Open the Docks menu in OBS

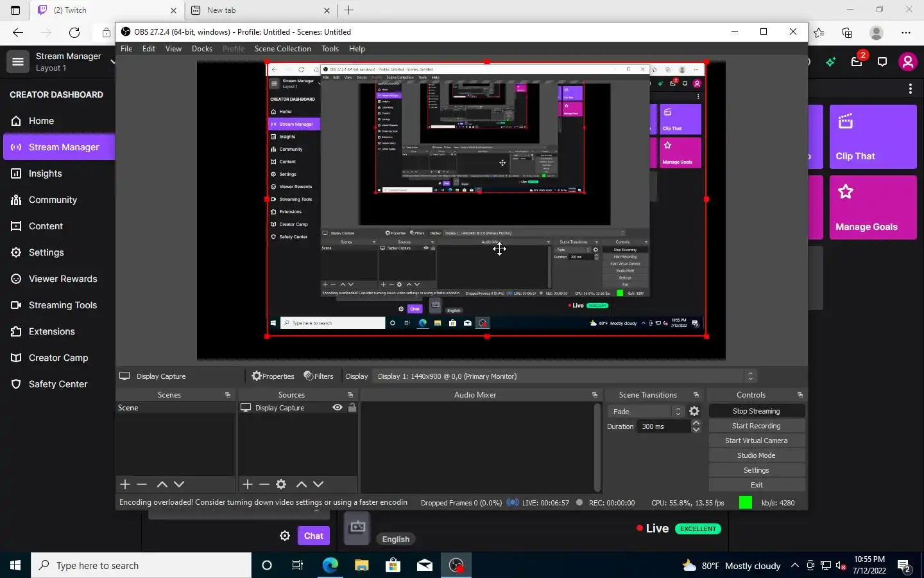coord(202,49)
